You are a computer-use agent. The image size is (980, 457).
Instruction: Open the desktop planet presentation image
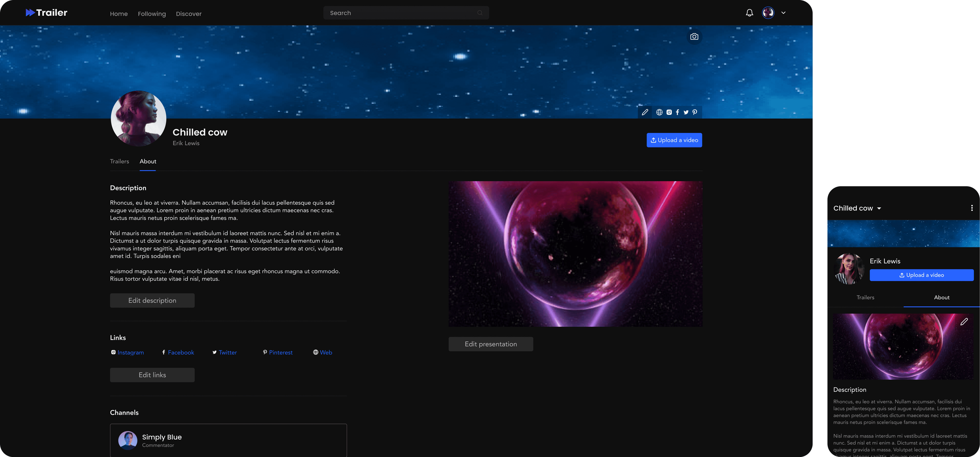click(x=575, y=254)
